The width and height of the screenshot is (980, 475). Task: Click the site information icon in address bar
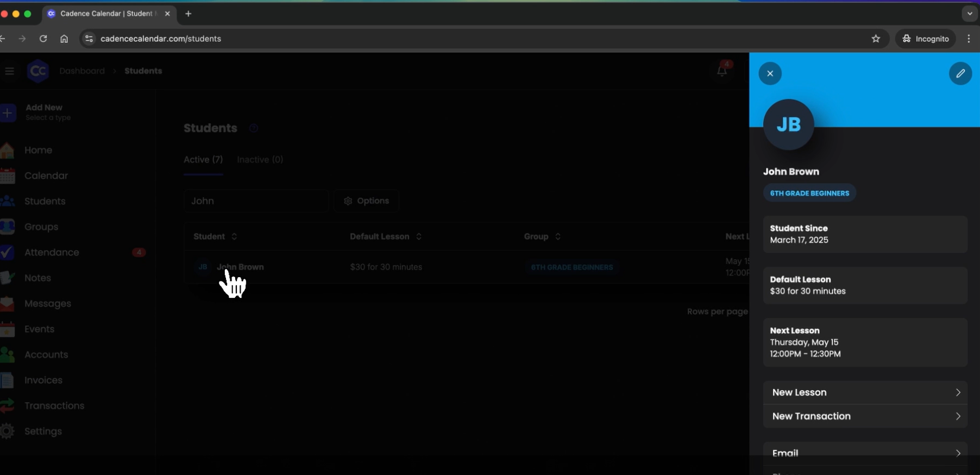click(89, 39)
